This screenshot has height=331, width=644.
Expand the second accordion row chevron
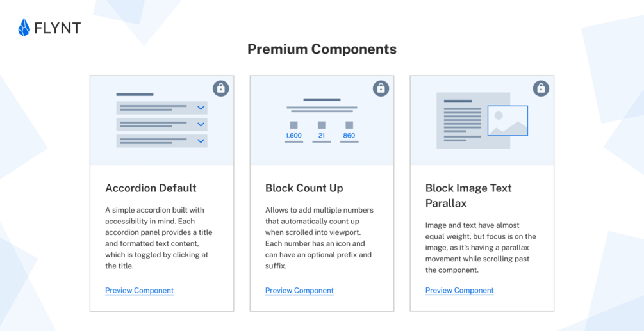click(x=201, y=124)
